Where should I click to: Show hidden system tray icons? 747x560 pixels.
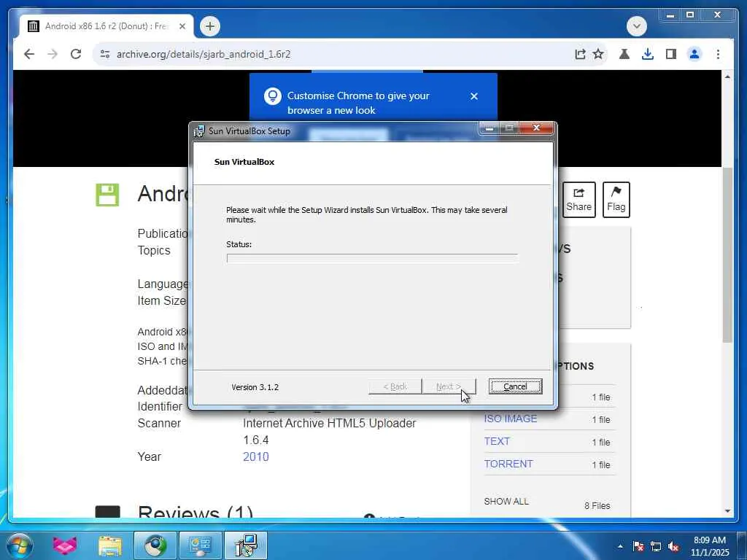point(620,547)
